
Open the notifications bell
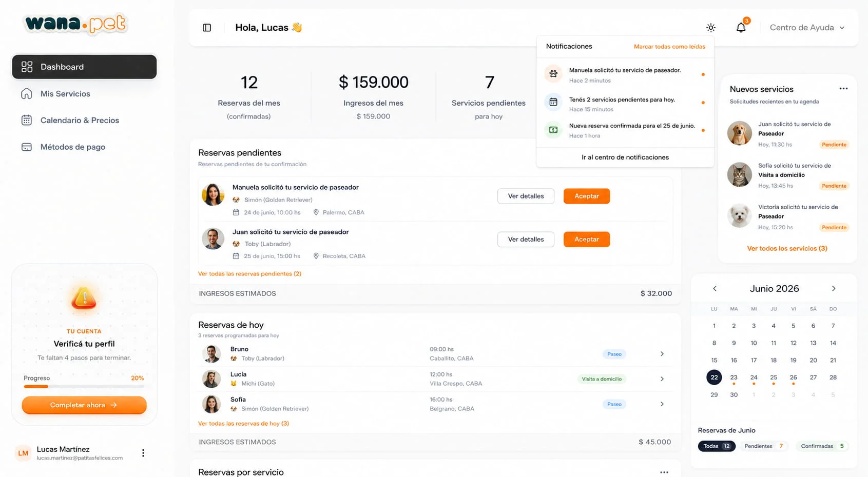(x=741, y=28)
